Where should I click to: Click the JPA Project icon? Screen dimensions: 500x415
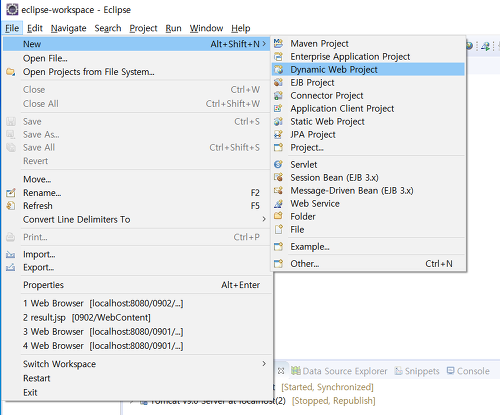[x=278, y=134]
